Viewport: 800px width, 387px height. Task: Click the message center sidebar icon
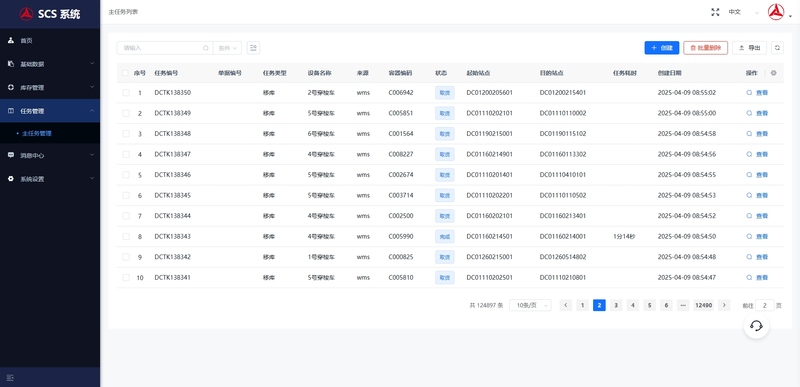click(11, 155)
